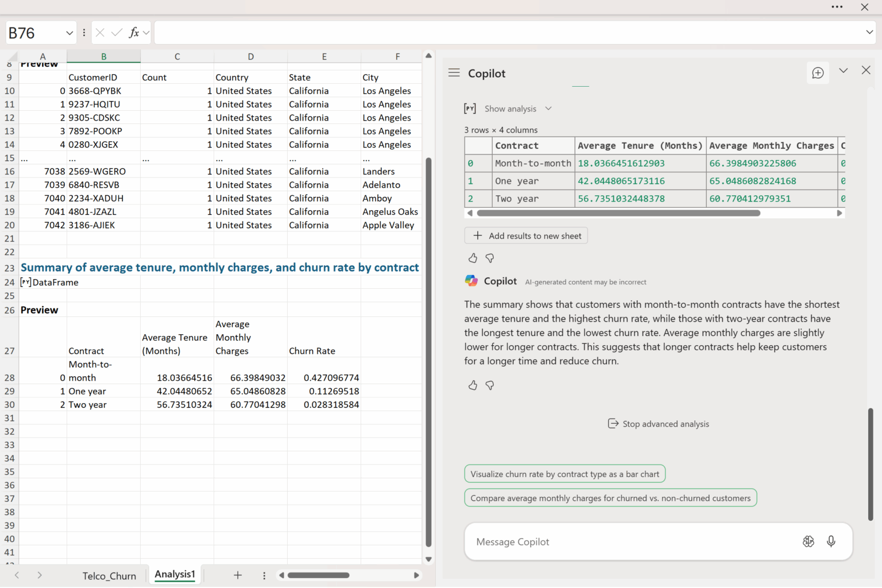Click thumbs up below the results table

(473, 258)
